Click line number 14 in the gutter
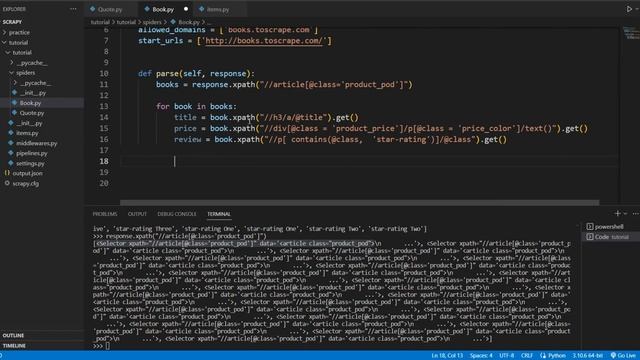640x360 pixels. click(x=104, y=118)
